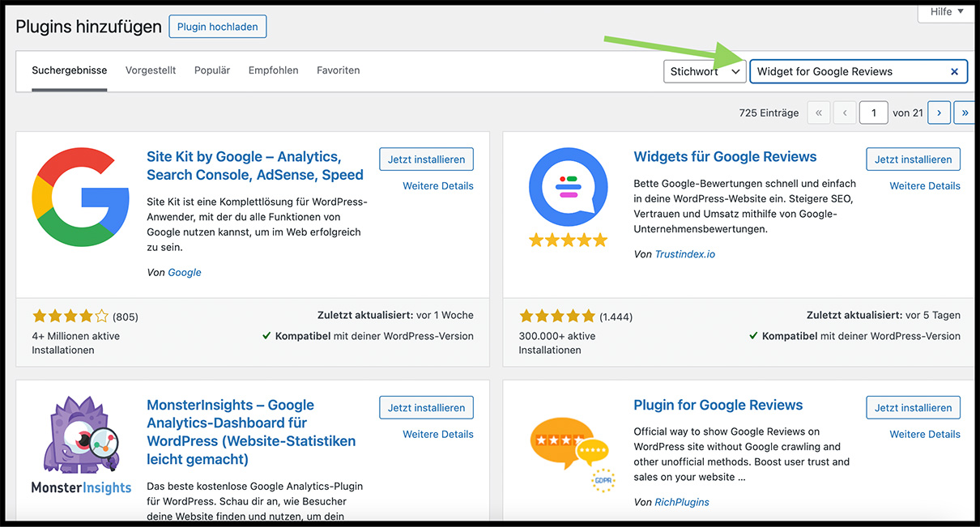Open the RichPlugins author link

[682, 503]
